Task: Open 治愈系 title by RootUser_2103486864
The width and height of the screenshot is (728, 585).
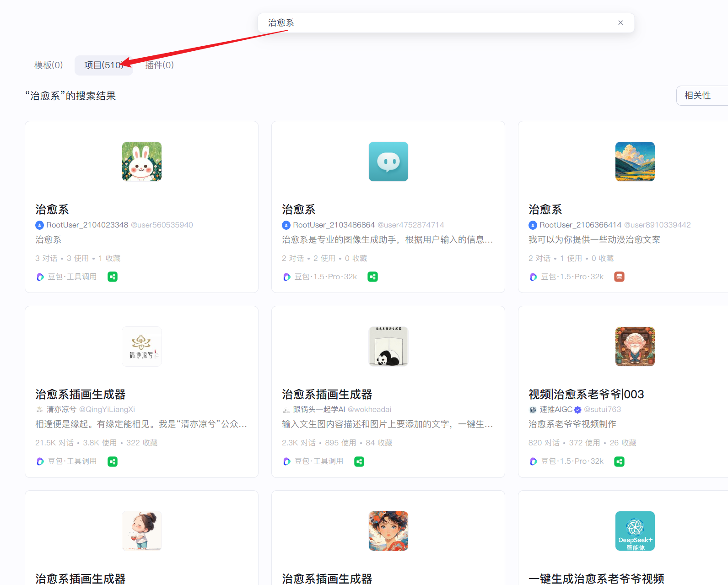Action: [x=299, y=210]
